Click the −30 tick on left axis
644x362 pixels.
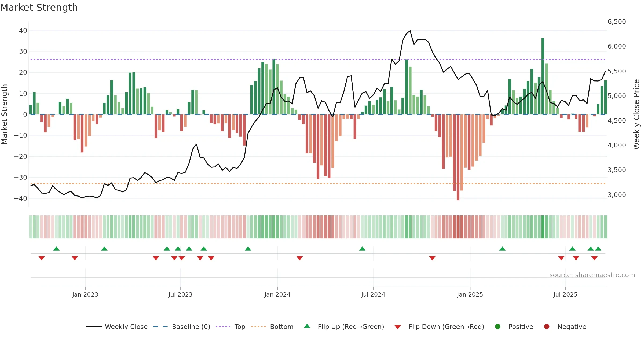[21, 177]
